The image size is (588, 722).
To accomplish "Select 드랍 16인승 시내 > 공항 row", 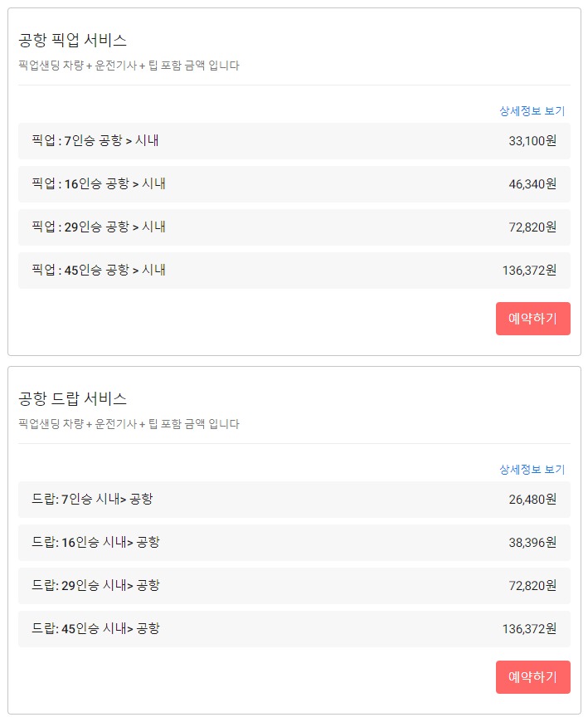I will (x=294, y=543).
